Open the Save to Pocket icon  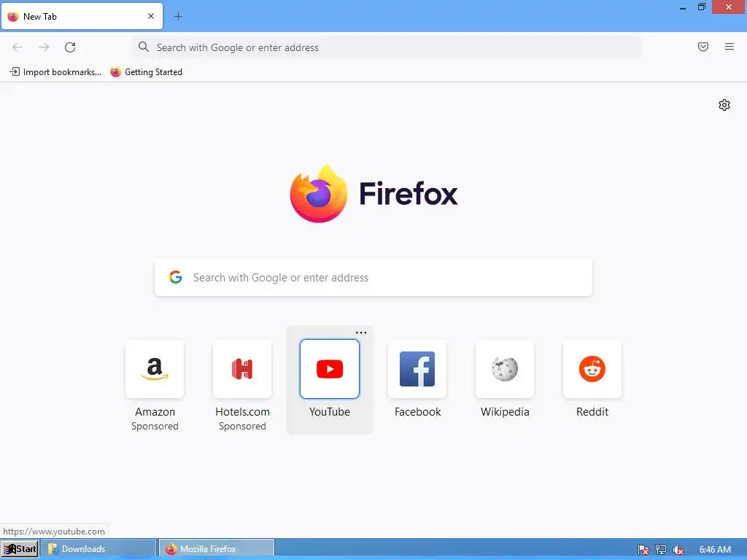click(703, 47)
